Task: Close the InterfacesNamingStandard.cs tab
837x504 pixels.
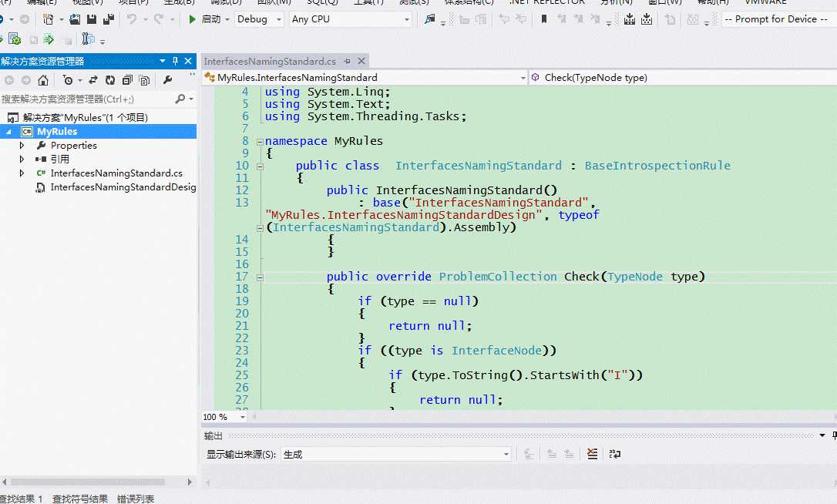Action: pyautogui.click(x=361, y=62)
